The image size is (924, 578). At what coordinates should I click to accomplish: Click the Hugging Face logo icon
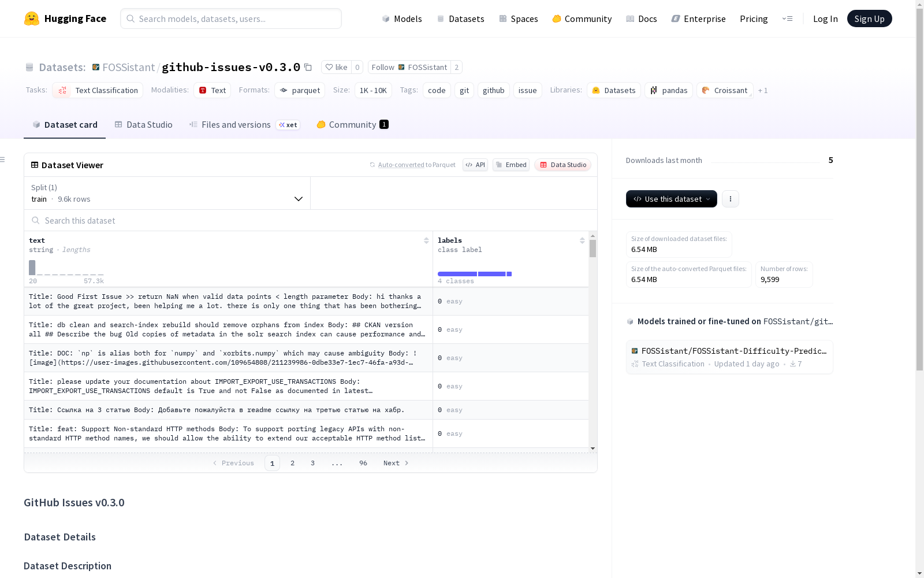click(32, 18)
